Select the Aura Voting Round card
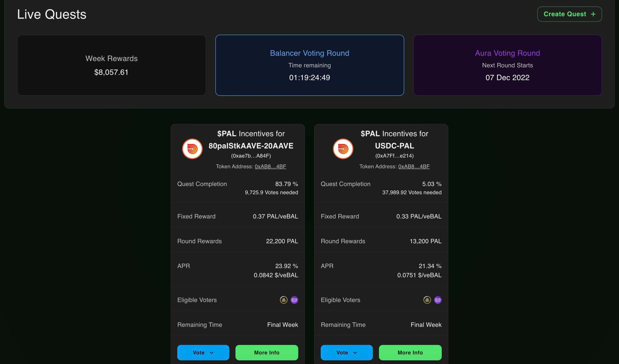Screen dimensions: 619x364 click(x=508, y=65)
